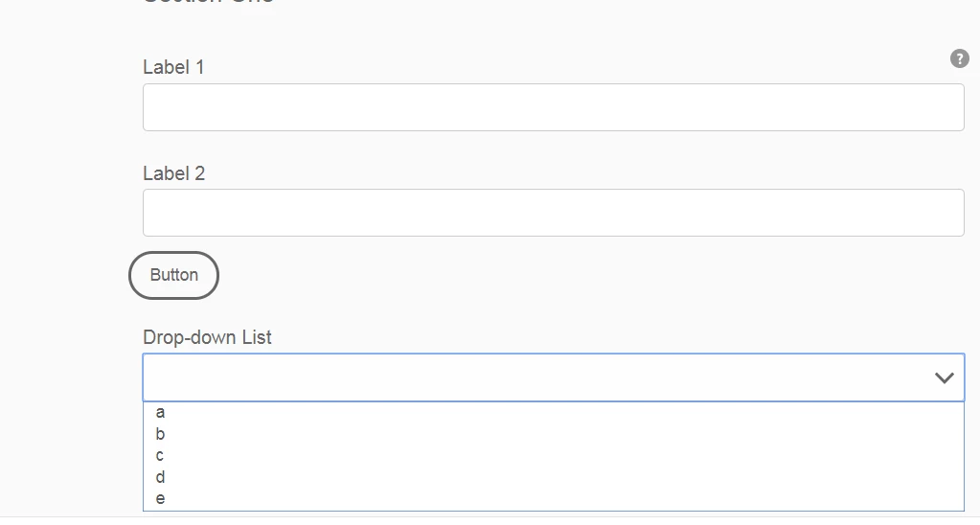Click the help question mark icon
The image size is (980, 525).
(x=959, y=59)
